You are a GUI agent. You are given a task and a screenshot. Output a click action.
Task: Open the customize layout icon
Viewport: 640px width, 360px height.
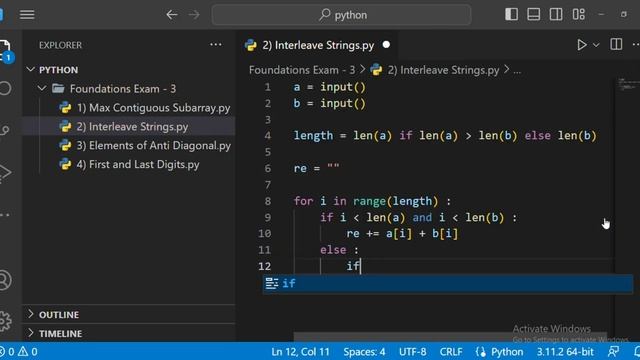click(x=578, y=14)
